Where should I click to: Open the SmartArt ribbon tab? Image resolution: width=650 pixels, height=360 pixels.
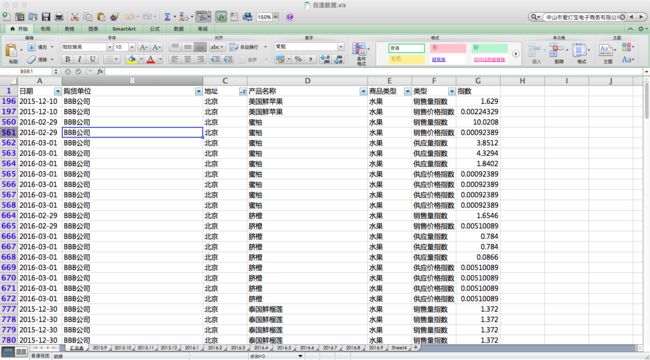tap(124, 29)
